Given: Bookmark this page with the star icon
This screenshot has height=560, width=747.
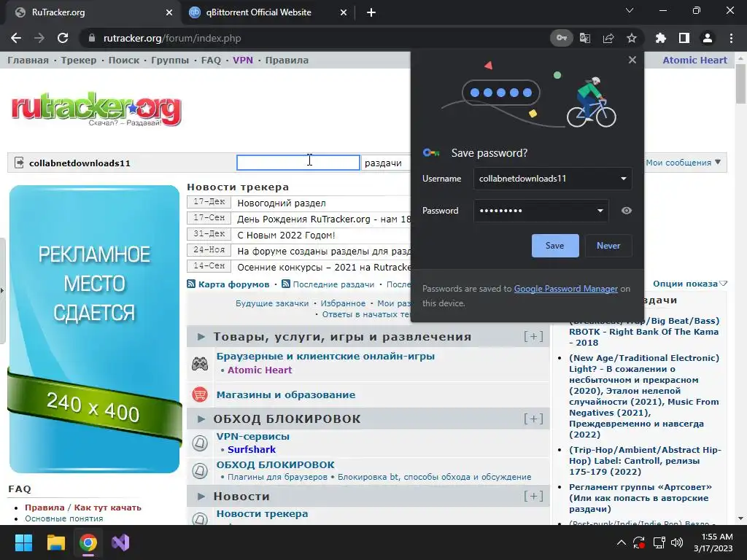Looking at the screenshot, I should [632, 38].
